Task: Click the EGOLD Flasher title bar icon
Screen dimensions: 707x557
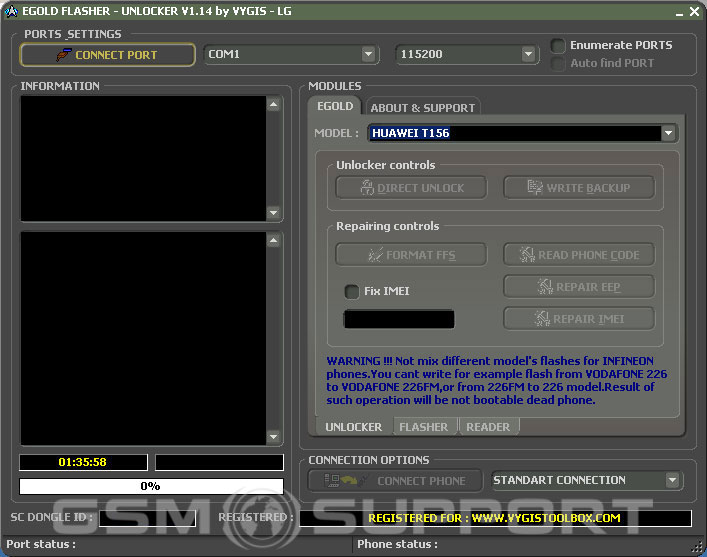Action: [11, 11]
